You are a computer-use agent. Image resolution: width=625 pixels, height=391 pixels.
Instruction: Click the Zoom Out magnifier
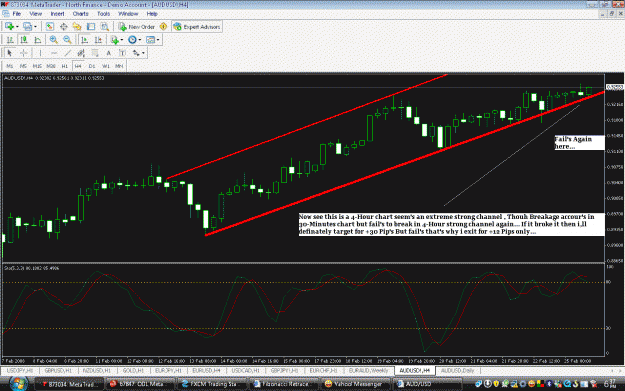[67, 40]
